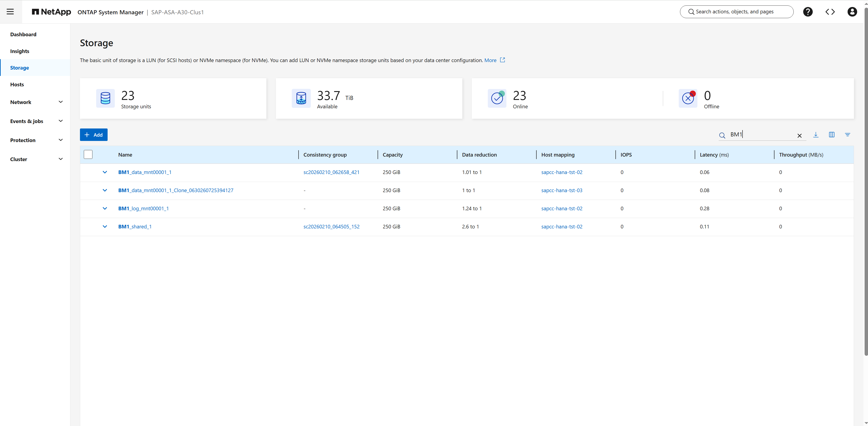Sort by the IOPS column header

click(626, 155)
